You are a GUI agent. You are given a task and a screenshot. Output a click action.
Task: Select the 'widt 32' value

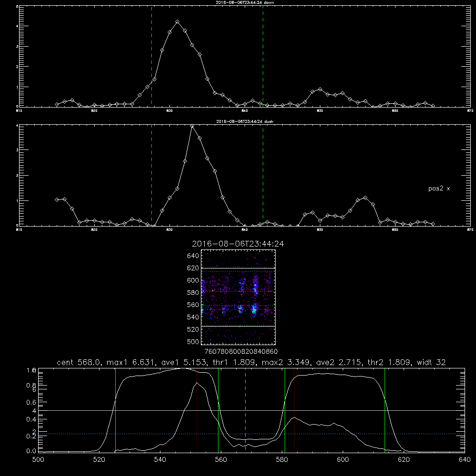pyautogui.click(x=431, y=362)
